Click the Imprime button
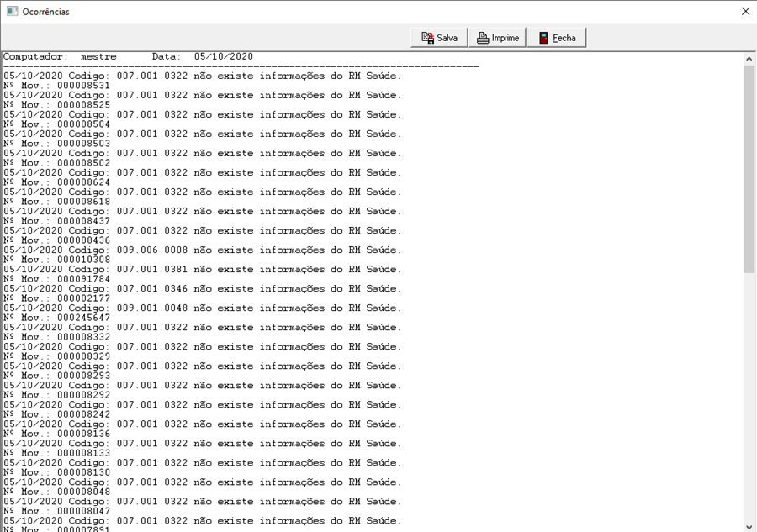757x532 pixels. [498, 38]
